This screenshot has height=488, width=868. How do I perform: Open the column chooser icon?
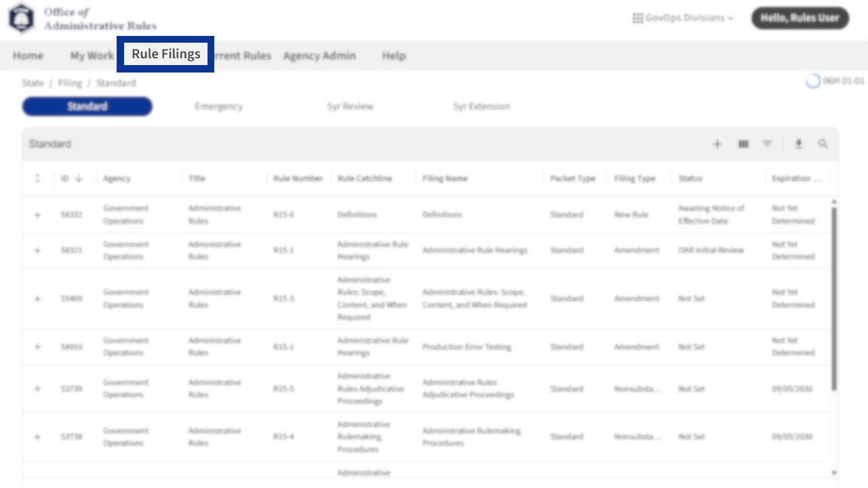pyautogui.click(x=743, y=144)
